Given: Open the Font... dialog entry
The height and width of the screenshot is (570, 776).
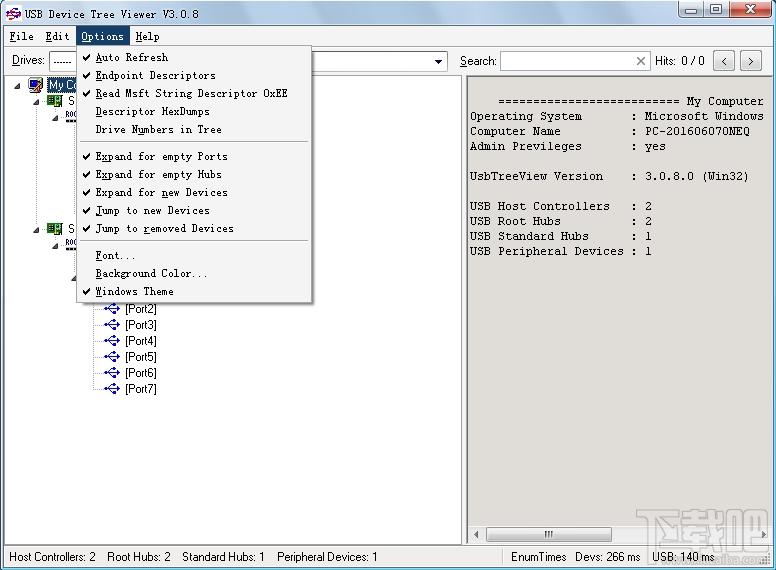Looking at the screenshot, I should (x=194, y=255).
